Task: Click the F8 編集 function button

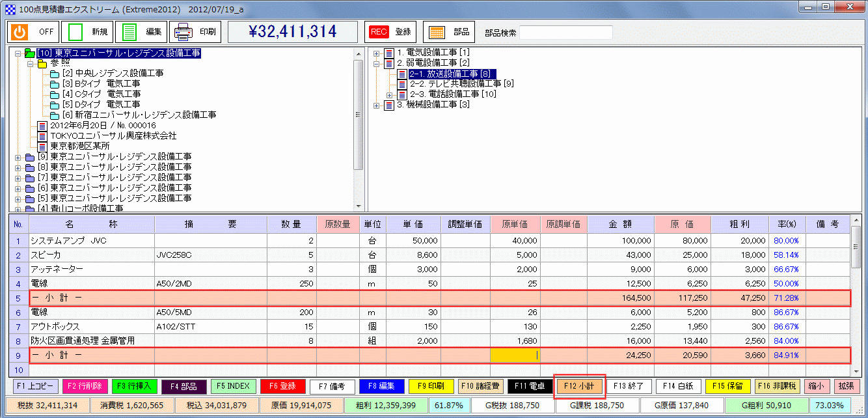Action: click(x=381, y=385)
